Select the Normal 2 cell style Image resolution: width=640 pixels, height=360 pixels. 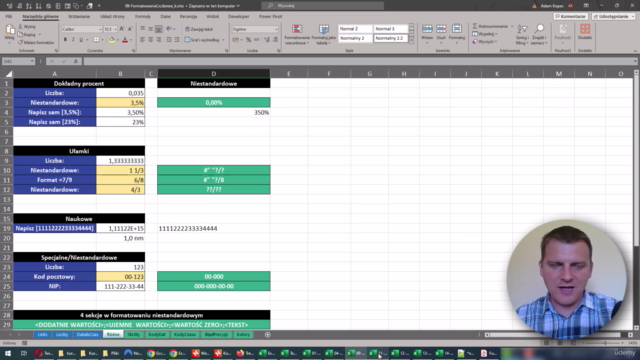[355, 29]
